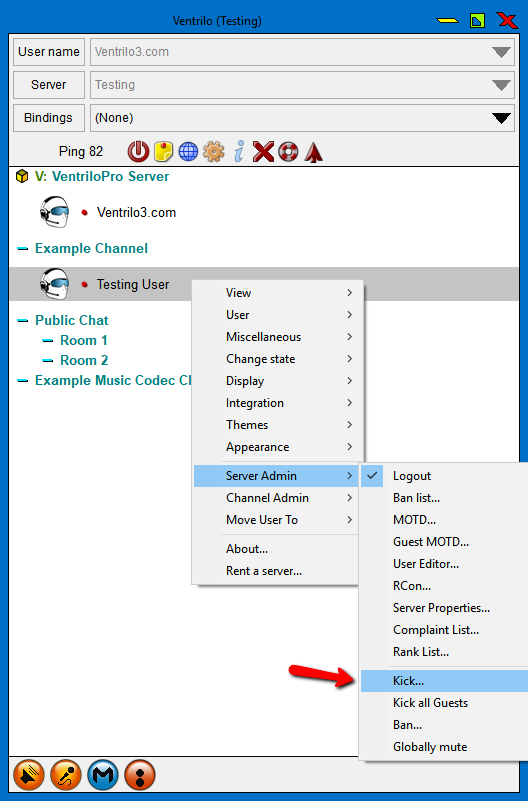
Task: Minimize the Ventrilo window
Action: click(447, 21)
